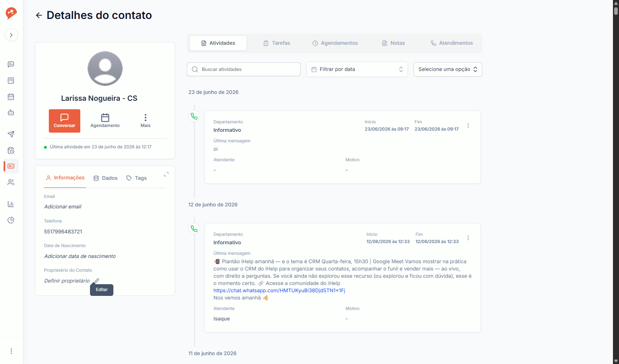Select the Agendamentos tab
The height and width of the screenshot is (364, 619).
tap(335, 43)
